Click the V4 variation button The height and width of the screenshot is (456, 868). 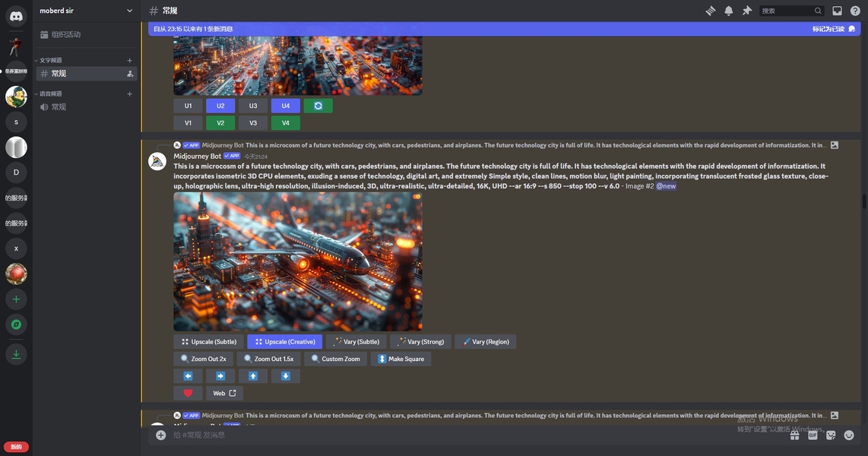286,123
